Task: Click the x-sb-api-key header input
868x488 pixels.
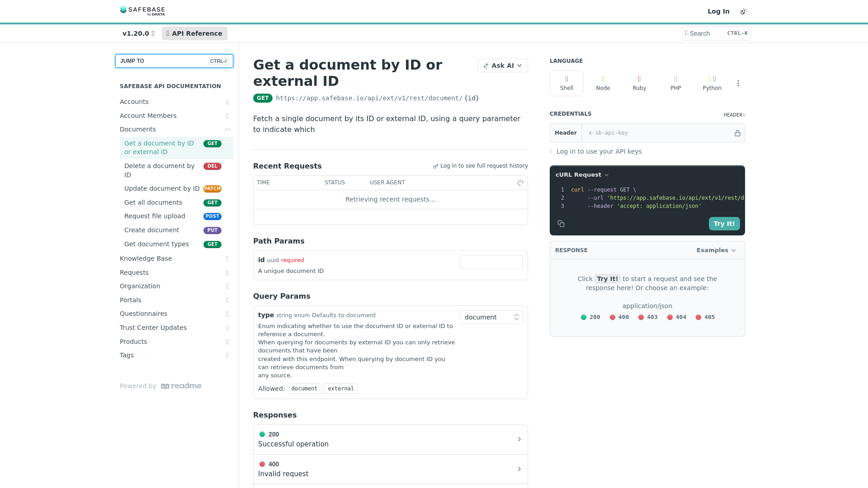Action: tap(658, 133)
